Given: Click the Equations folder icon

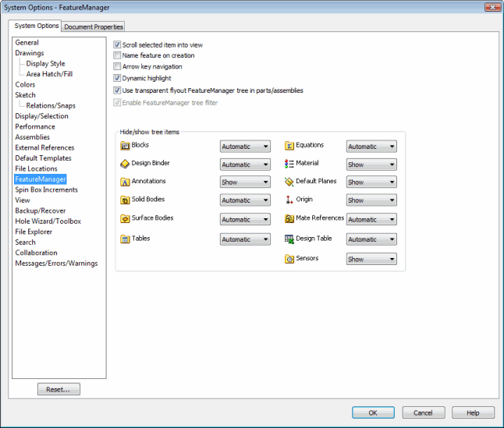Looking at the screenshot, I should (x=289, y=146).
